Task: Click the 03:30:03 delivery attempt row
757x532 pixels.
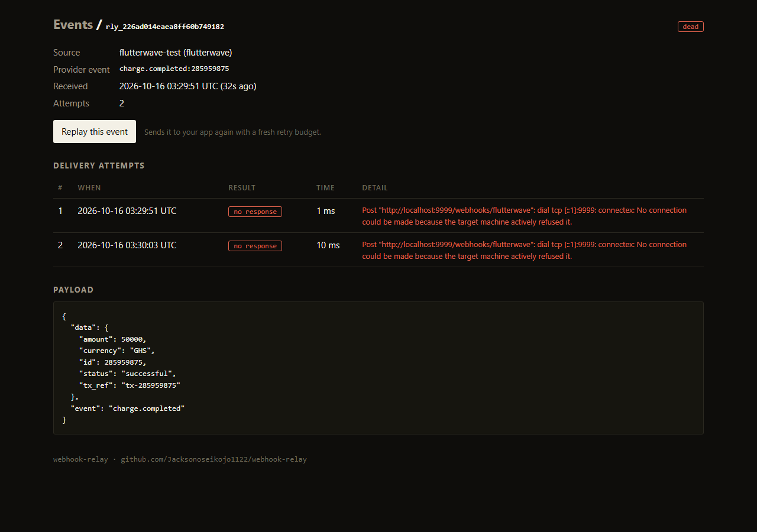Action: click(378, 250)
